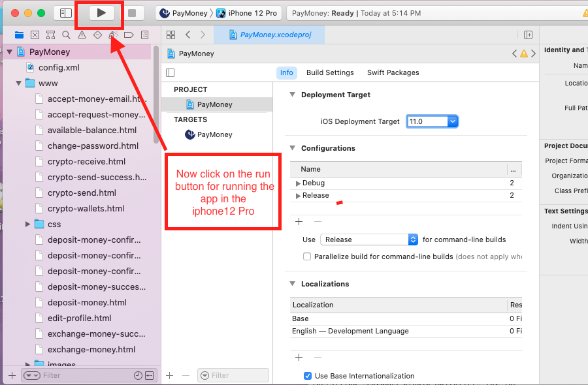The width and height of the screenshot is (588, 385).
Task: Select the PayMoney target
Action: [x=214, y=134]
